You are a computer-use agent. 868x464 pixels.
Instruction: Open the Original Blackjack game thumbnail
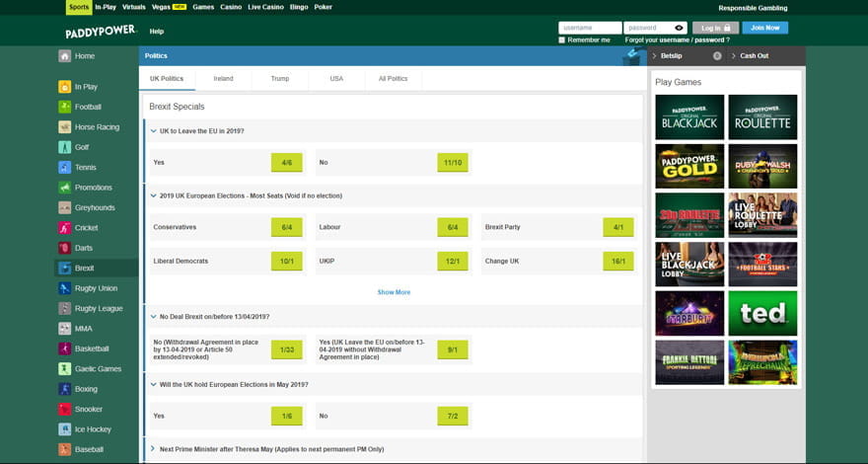(x=689, y=116)
